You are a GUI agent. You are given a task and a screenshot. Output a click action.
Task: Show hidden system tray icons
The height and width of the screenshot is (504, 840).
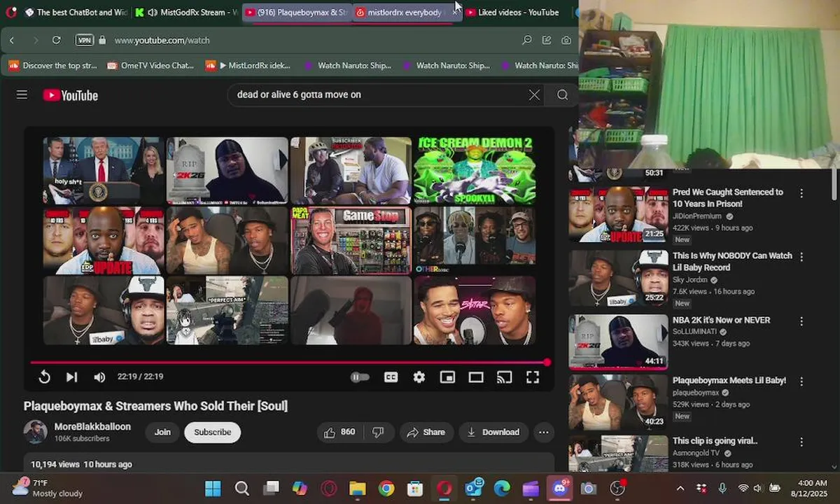click(x=680, y=488)
